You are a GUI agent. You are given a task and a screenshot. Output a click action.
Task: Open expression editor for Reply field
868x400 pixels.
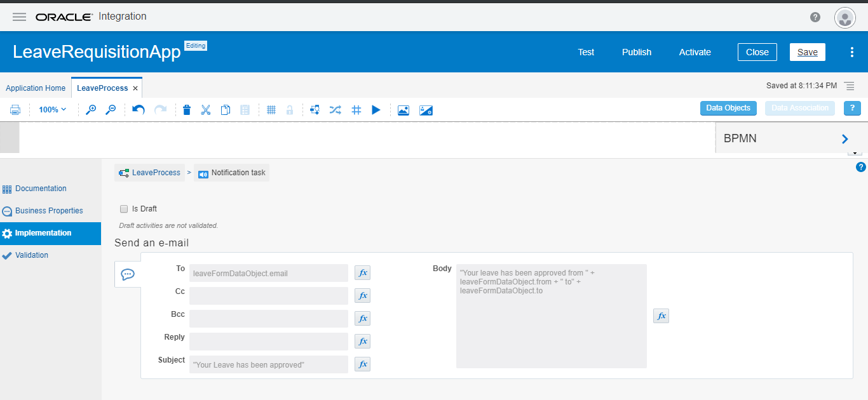(x=362, y=342)
